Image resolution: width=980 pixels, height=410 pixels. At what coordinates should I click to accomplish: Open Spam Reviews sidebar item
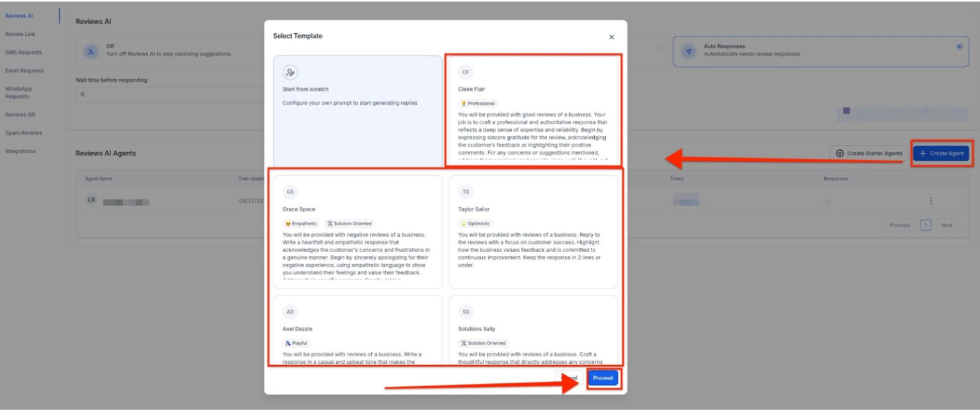pyautogui.click(x=24, y=133)
